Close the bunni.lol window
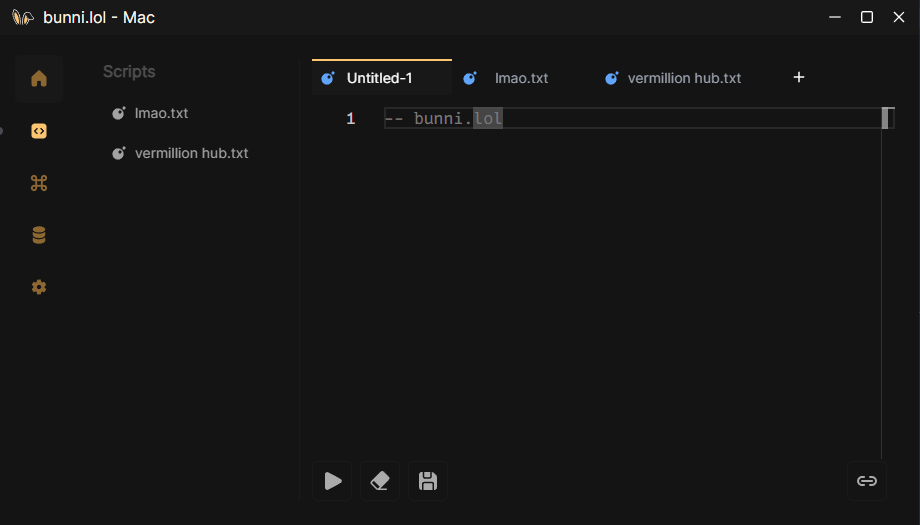The width and height of the screenshot is (920, 525). [898, 17]
